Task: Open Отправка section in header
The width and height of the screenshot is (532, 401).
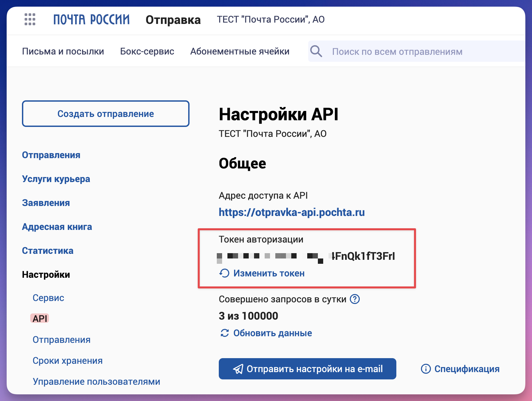Action: pos(173,20)
